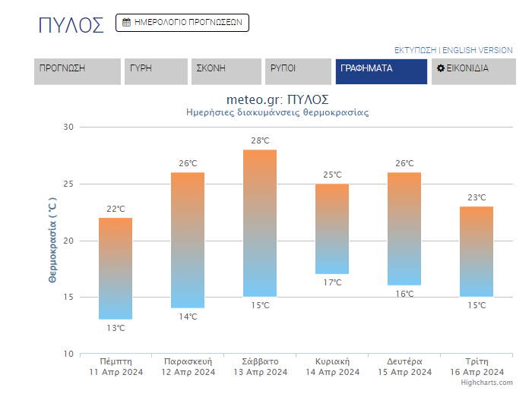Switch to the ΠΡΟΓΝΩΣΗ tab

(x=78, y=71)
